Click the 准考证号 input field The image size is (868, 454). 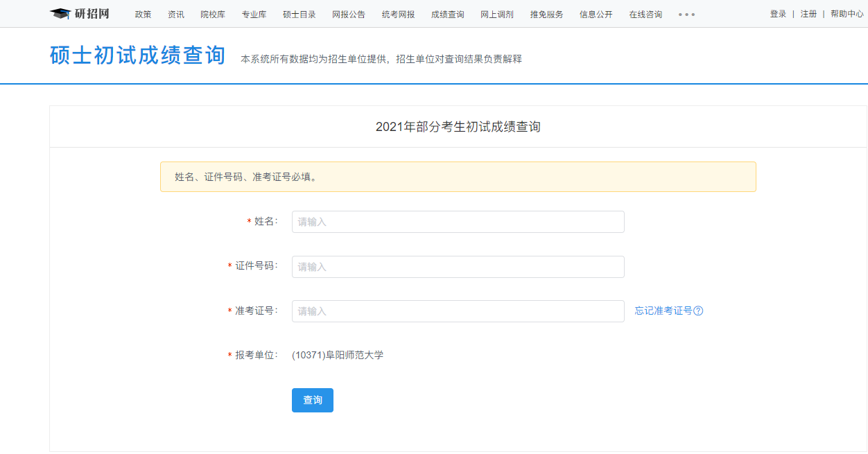click(458, 311)
